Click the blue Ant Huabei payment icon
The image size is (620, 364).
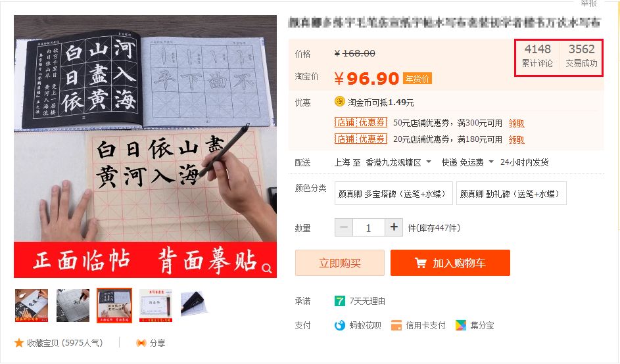340,325
